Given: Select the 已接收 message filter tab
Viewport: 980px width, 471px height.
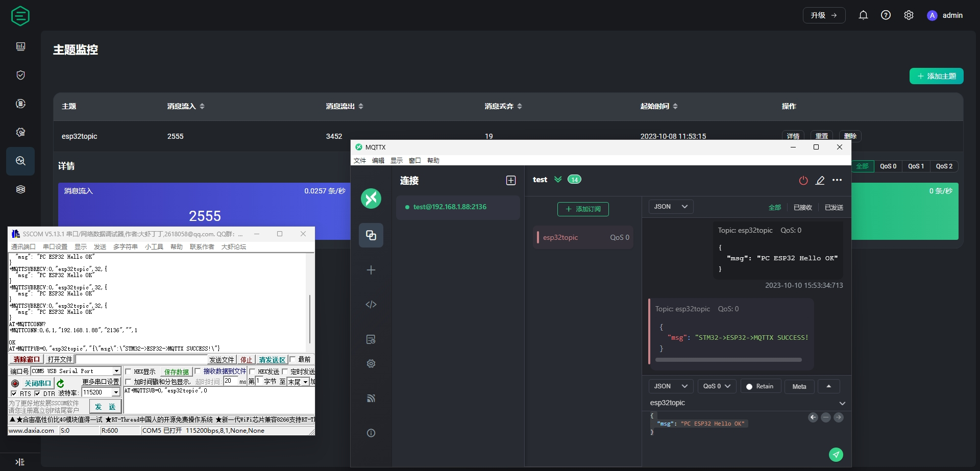Looking at the screenshot, I should (x=802, y=208).
